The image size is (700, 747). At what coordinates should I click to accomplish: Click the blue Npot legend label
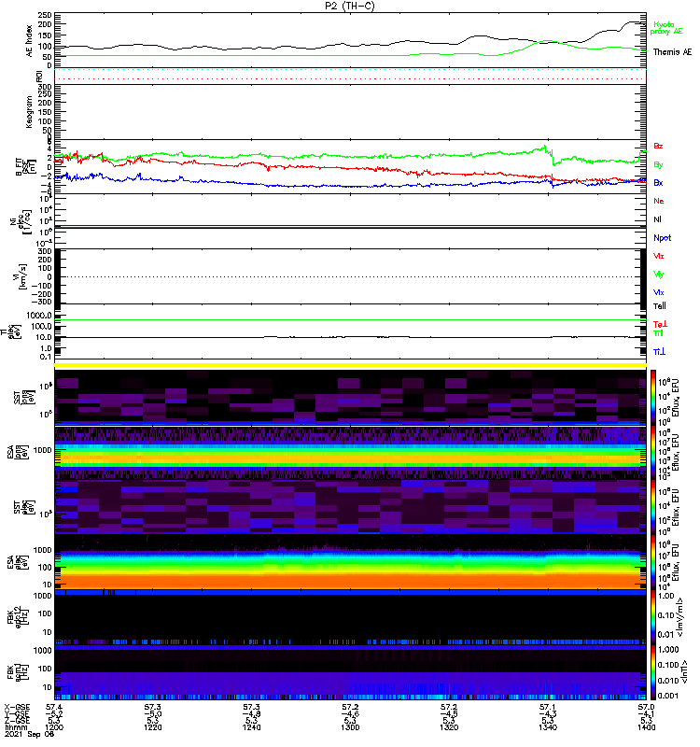pos(663,238)
